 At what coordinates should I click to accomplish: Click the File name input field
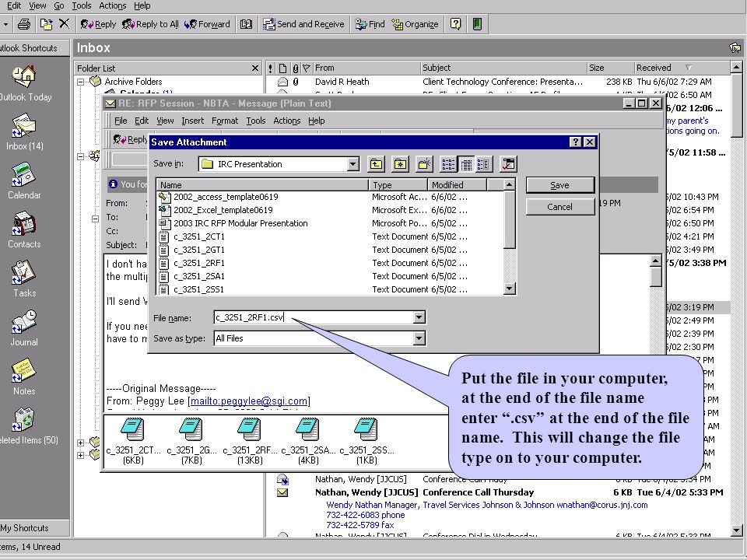click(x=314, y=317)
